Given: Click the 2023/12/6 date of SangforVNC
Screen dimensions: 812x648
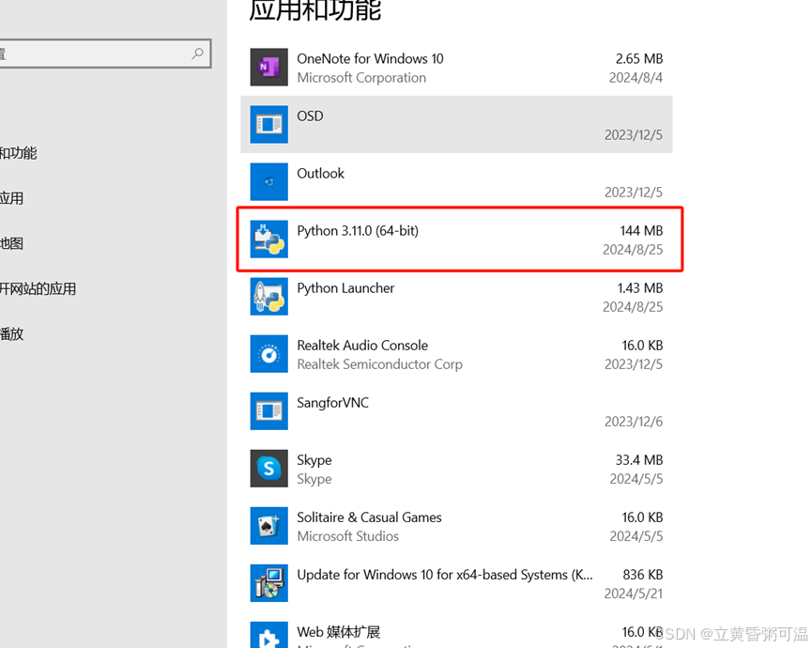Looking at the screenshot, I should point(634,423).
